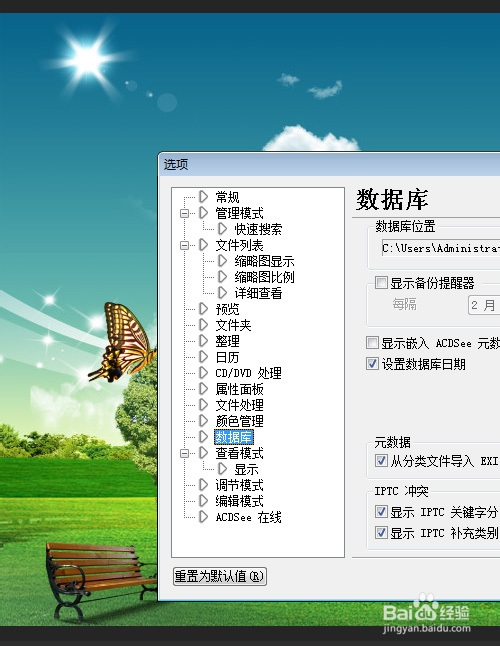Select 文件夹 in options tree
The width and height of the screenshot is (500, 646).
[233, 325]
